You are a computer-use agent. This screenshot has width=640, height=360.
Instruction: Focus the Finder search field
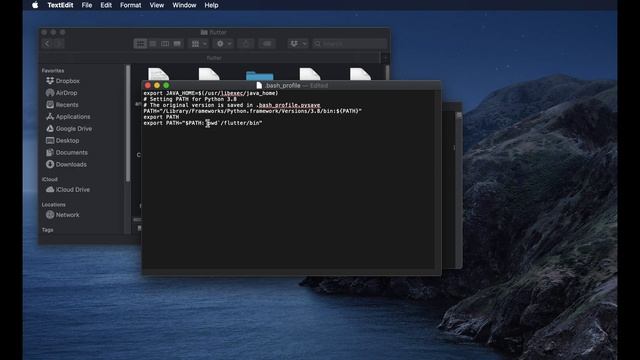349,44
